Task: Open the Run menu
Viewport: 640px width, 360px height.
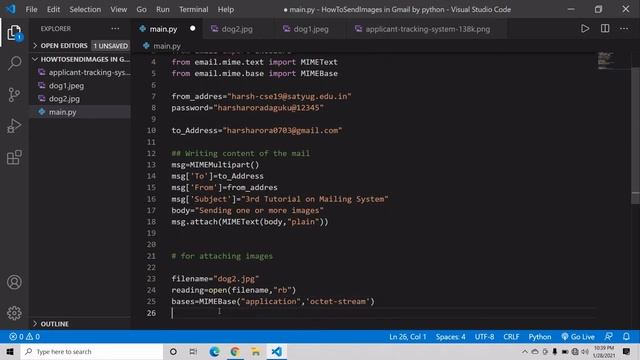Action: [x=162, y=9]
